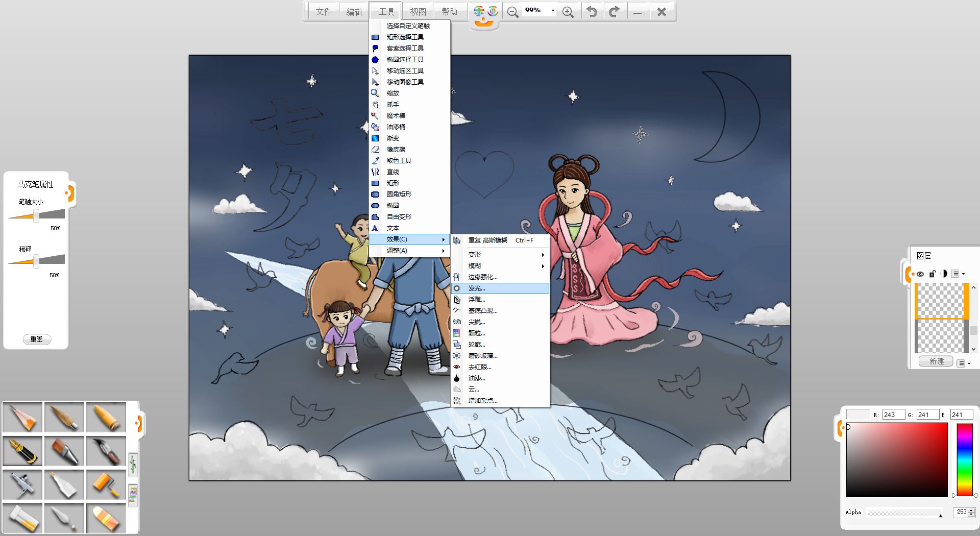Open the 99% zoom level dropdown
This screenshot has width=980, height=536.
553,11
